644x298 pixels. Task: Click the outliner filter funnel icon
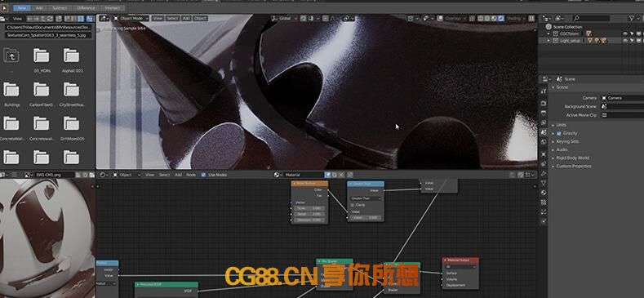[631, 18]
